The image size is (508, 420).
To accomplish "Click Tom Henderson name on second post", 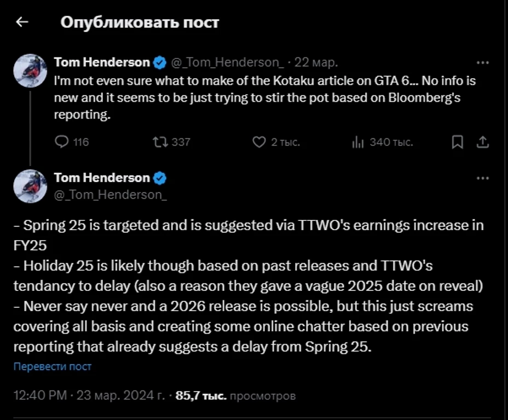I will click(102, 178).
